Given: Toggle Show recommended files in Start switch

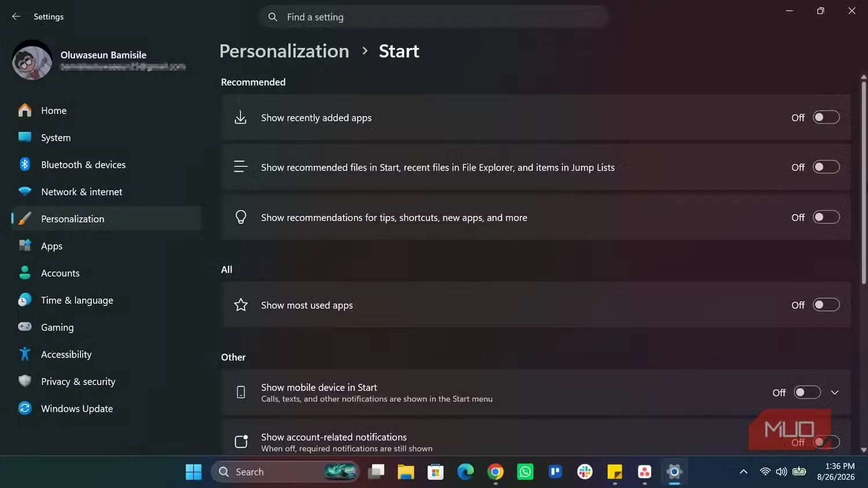Looking at the screenshot, I should 826,167.
